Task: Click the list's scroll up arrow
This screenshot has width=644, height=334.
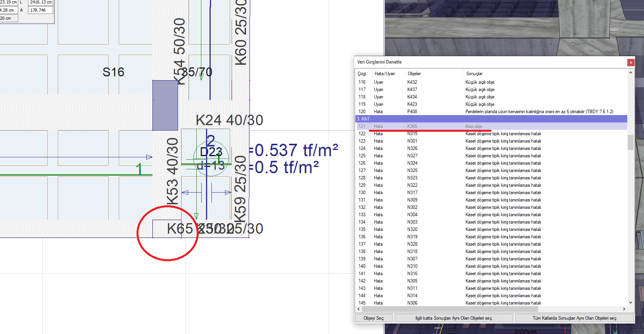Action: [630, 72]
